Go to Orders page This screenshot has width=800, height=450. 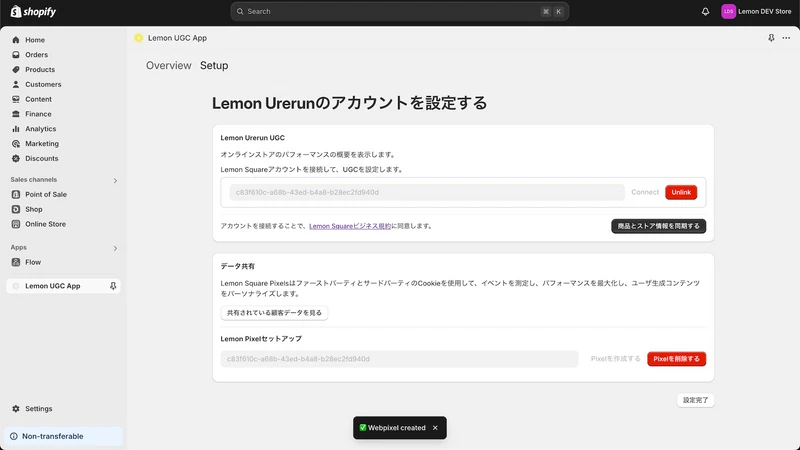[x=36, y=55]
